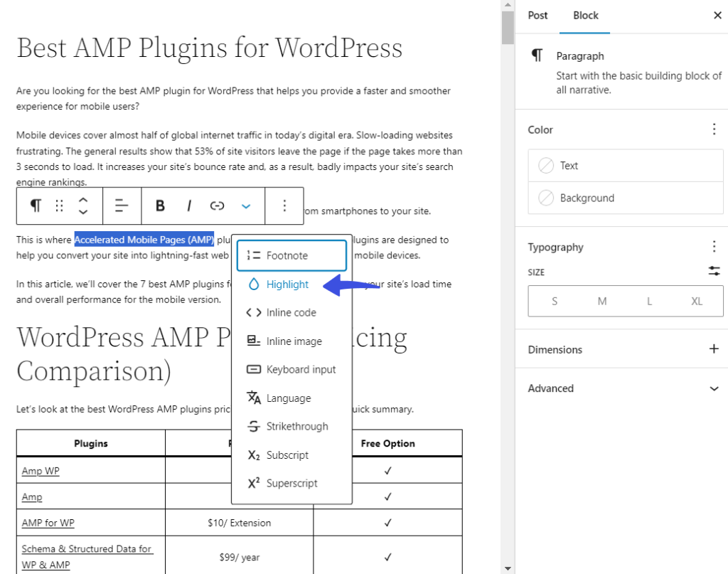Screen dimensions: 728x574
Task: Open the Amp WP plugin link
Action: pyautogui.click(x=41, y=471)
